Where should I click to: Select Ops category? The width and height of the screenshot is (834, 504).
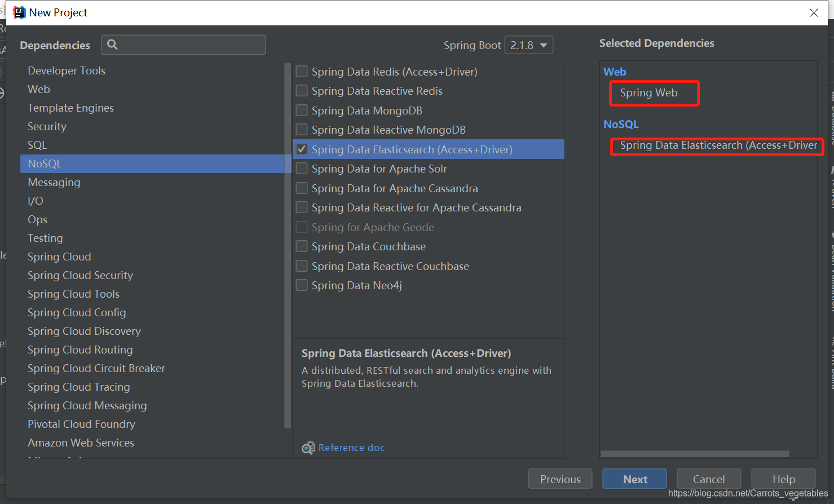[x=152, y=219]
